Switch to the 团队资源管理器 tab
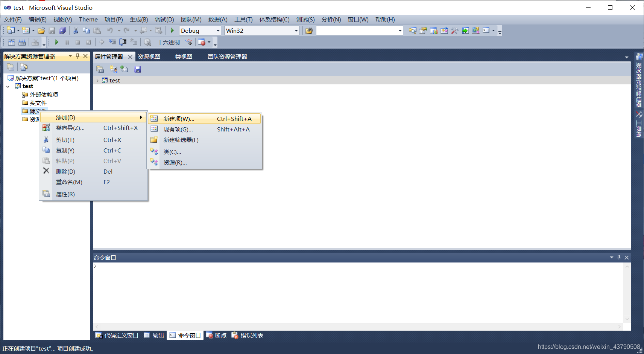644x354 pixels. (x=227, y=57)
